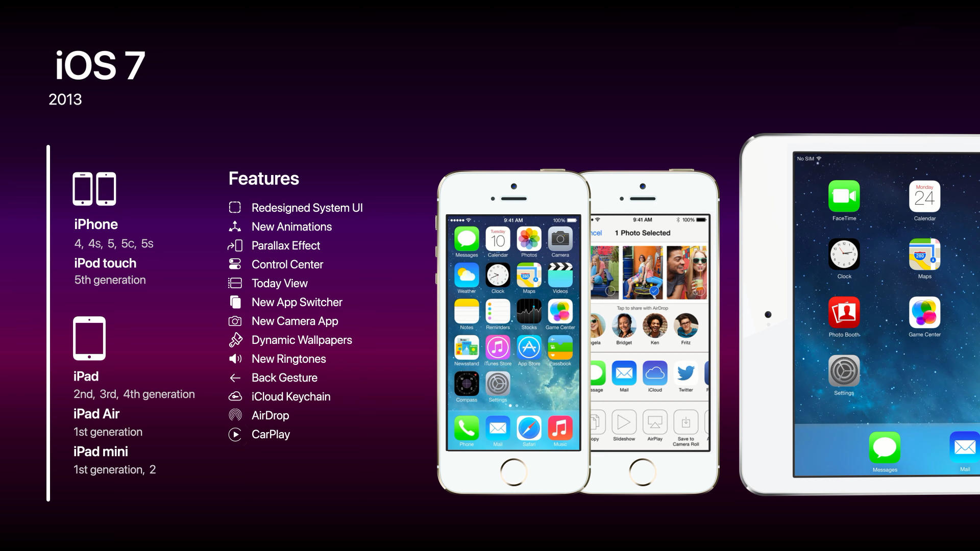Open the Messages app icon
The width and height of the screenshot is (980, 551).
467,239
